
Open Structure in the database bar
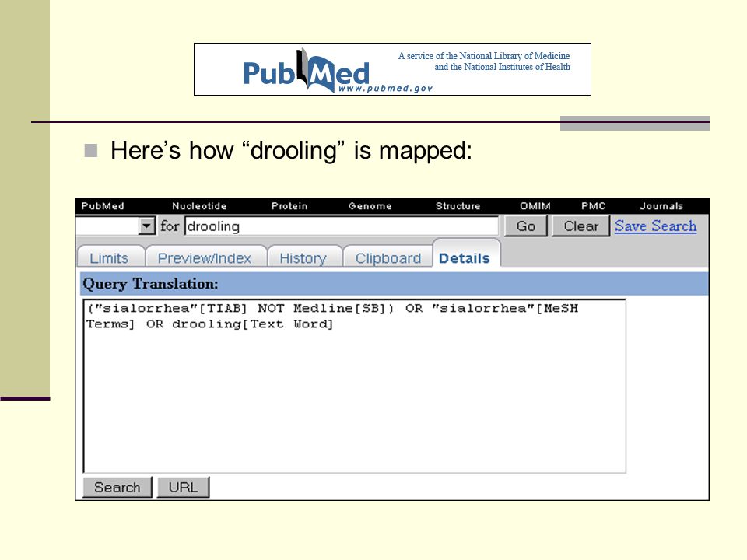(458, 206)
